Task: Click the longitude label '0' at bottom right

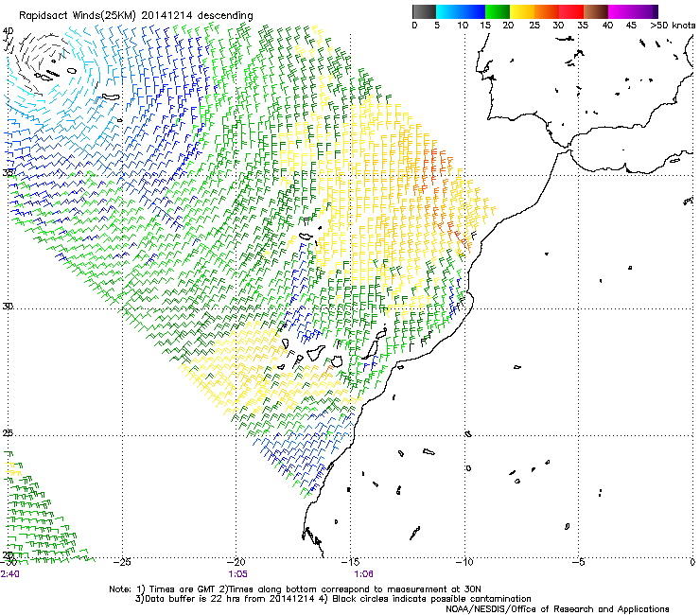Action: pos(692,562)
